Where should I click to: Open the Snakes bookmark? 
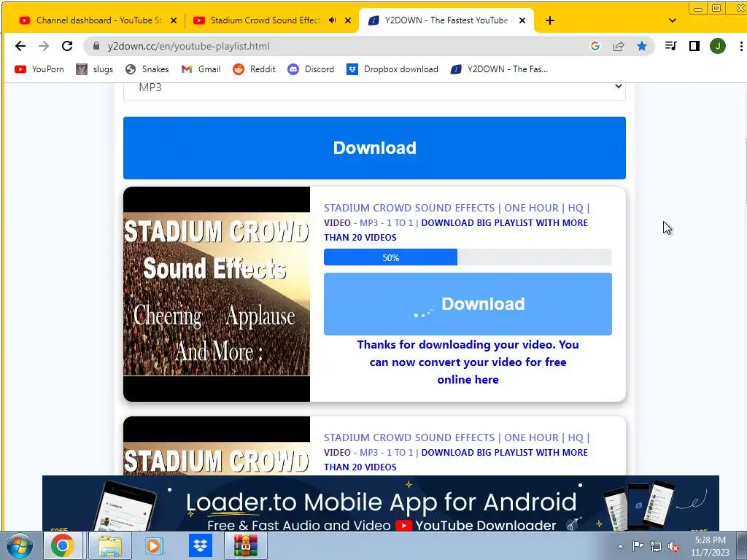tap(147, 69)
